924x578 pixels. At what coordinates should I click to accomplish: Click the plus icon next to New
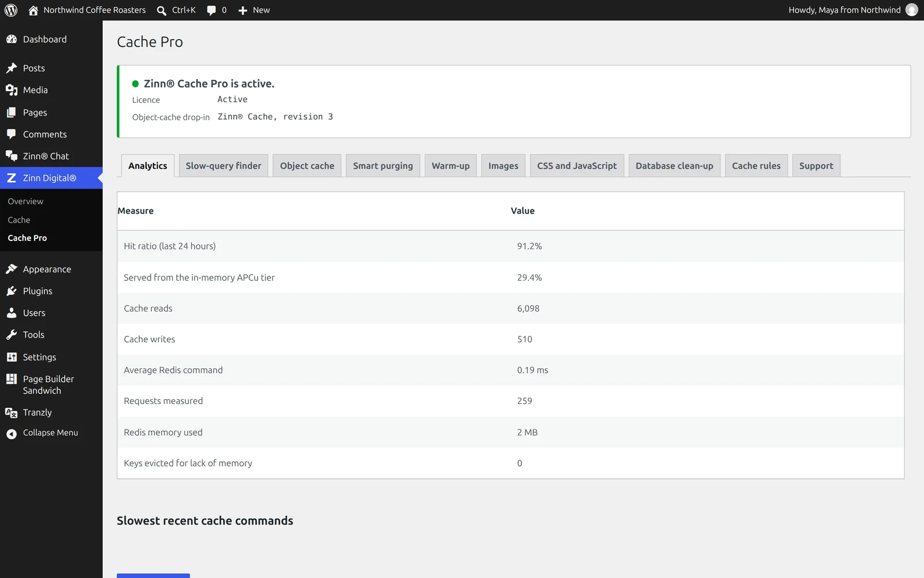coord(243,10)
